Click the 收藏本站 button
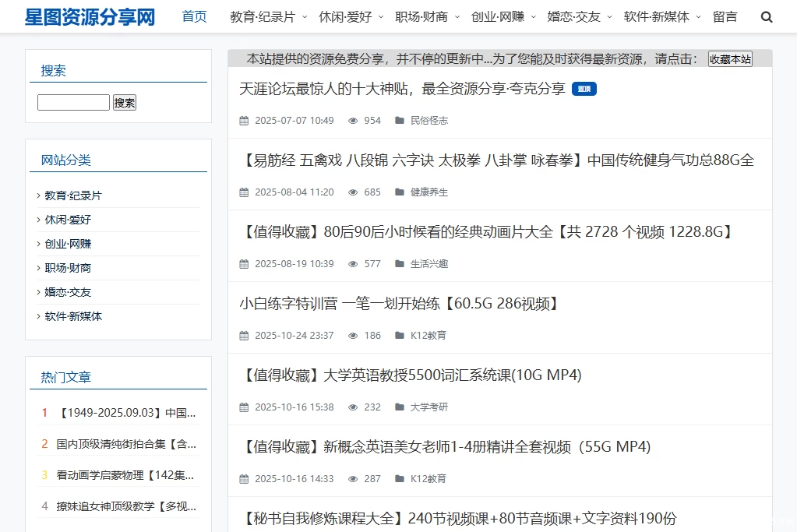This screenshot has width=797, height=532. coord(730,58)
